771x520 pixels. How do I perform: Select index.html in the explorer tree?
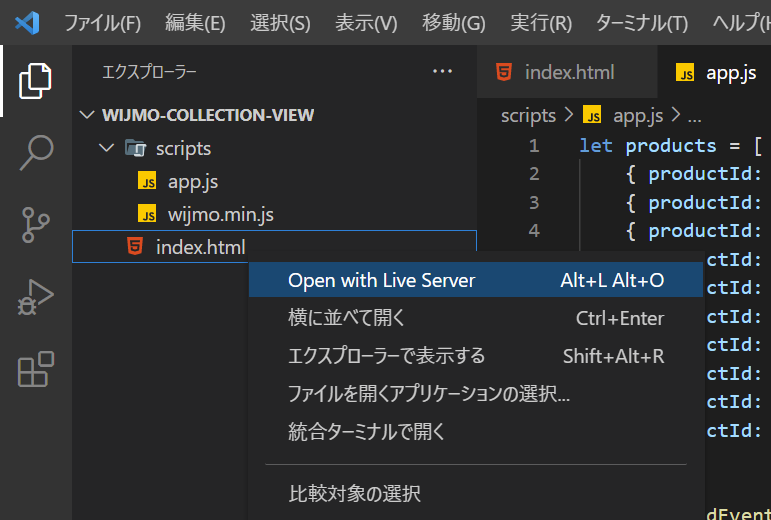click(274, 246)
